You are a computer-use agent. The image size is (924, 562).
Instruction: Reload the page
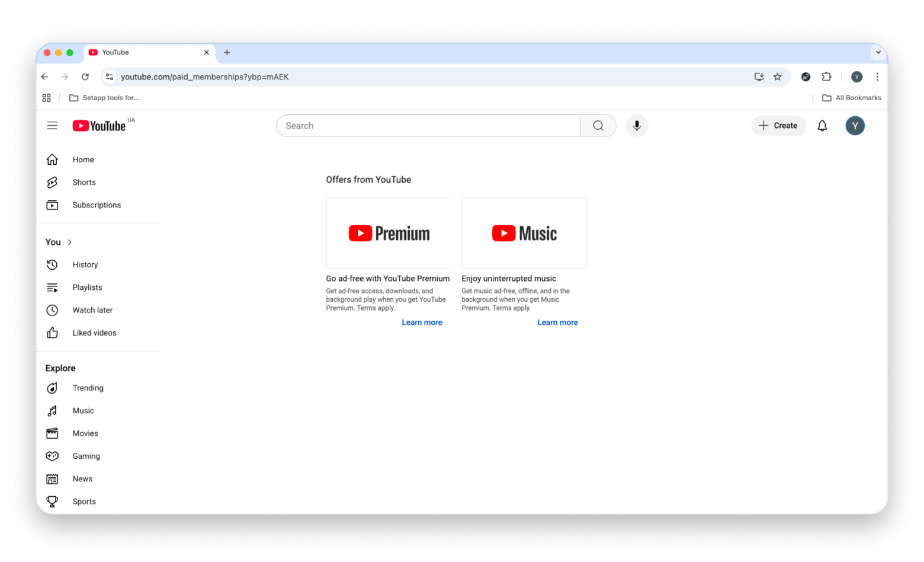tap(85, 77)
